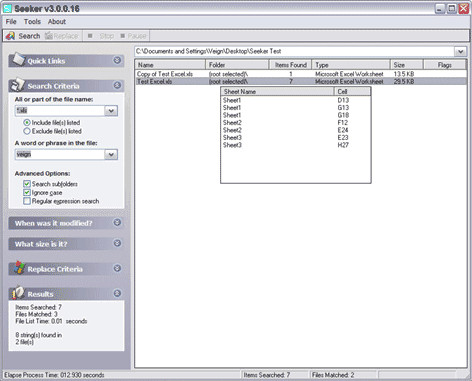Sort by the Size column header

407,65
